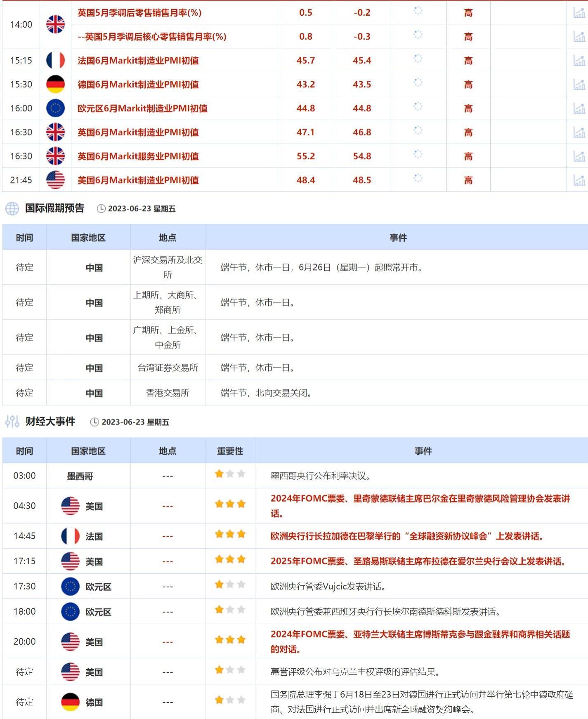The width and height of the screenshot is (588, 719).
Task: Click EU flag in the 18:00 event row
Action: 70,611
